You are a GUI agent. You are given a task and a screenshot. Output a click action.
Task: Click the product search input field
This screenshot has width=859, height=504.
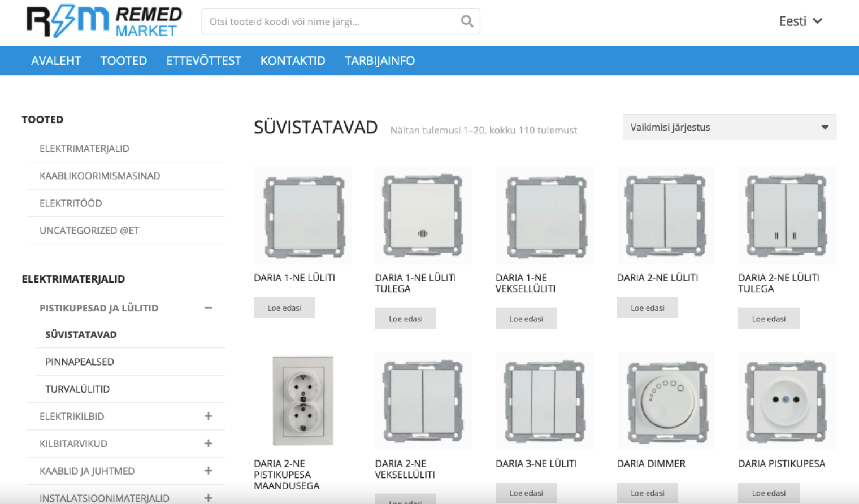tap(328, 21)
